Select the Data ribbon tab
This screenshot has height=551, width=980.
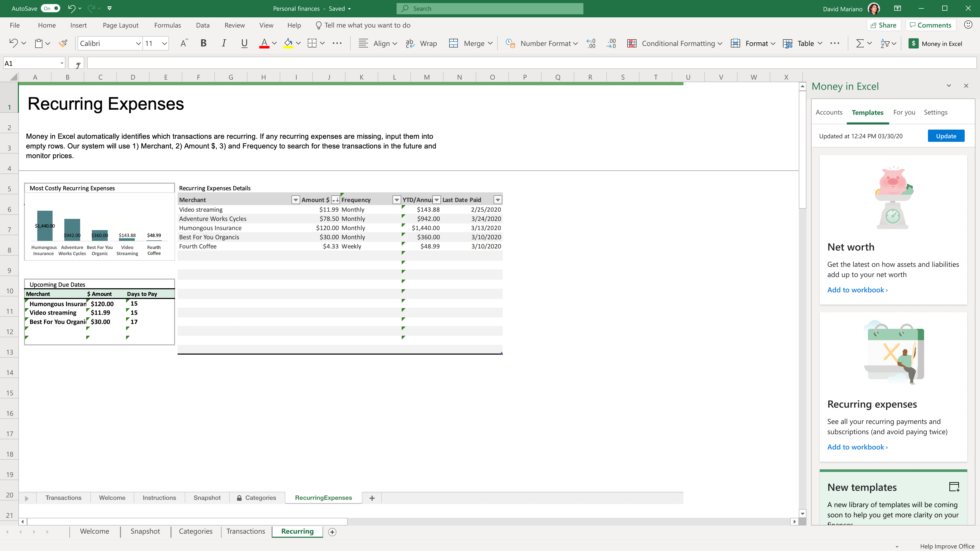pyautogui.click(x=203, y=25)
